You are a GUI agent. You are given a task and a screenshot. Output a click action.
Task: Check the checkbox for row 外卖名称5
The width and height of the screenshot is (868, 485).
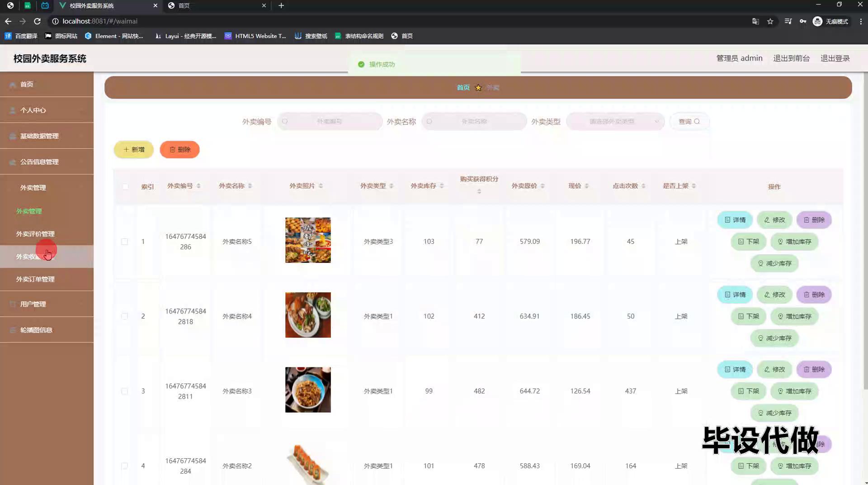124,242
